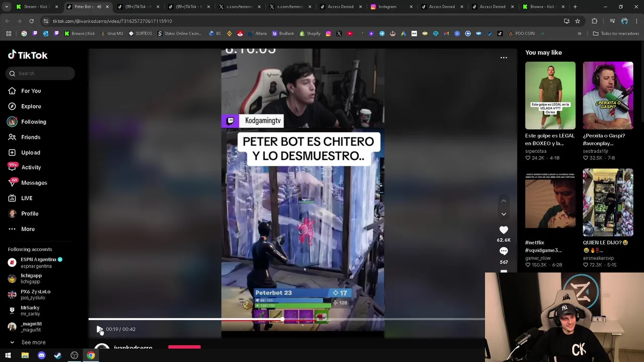This screenshot has height=362, width=644.
Task: Open 'Este golpe es LEGAL' video thumbnail
Action: tap(550, 96)
